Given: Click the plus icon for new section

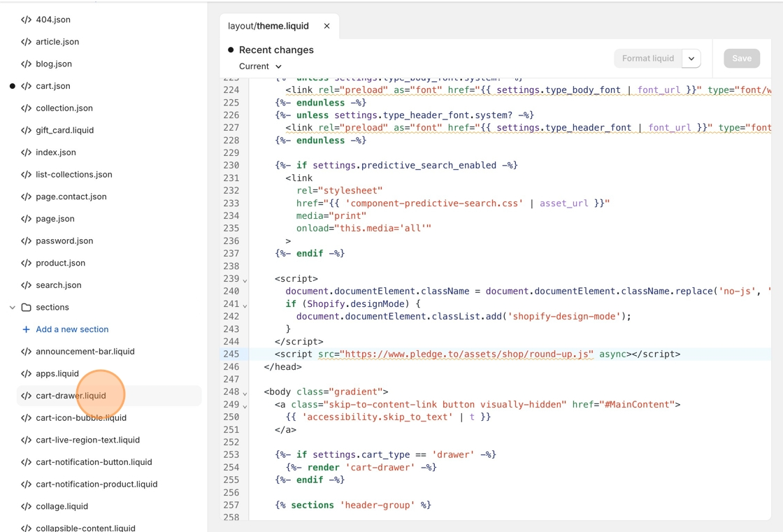Looking at the screenshot, I should coord(26,329).
